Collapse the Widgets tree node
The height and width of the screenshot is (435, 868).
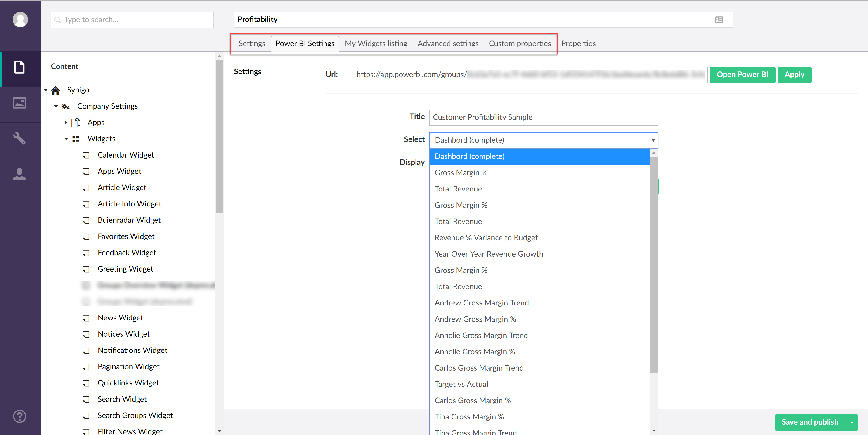click(66, 139)
